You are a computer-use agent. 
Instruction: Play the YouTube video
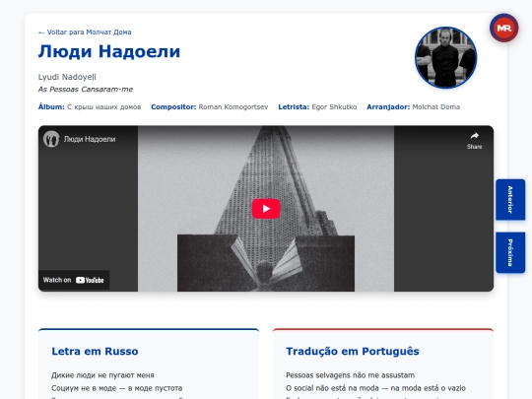tap(266, 208)
